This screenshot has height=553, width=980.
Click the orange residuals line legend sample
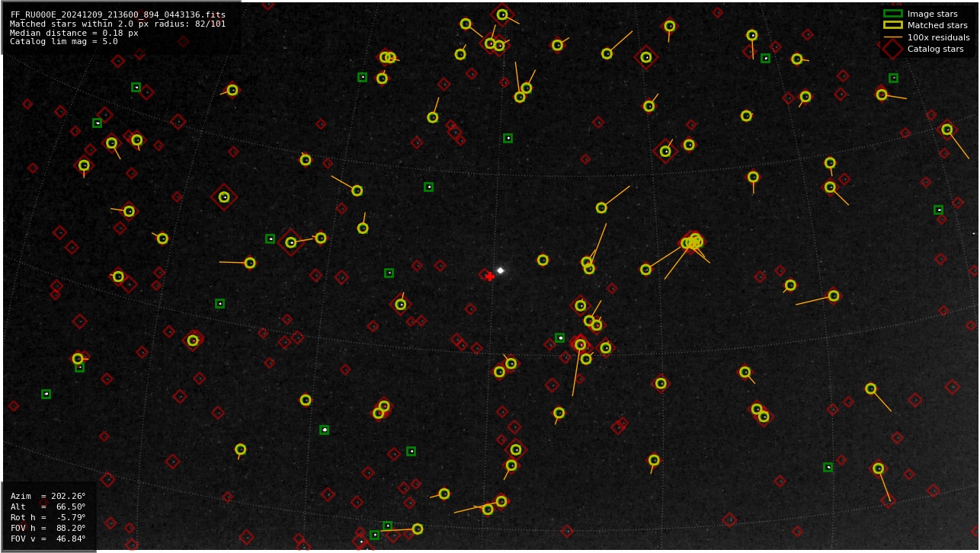pyautogui.click(x=892, y=37)
